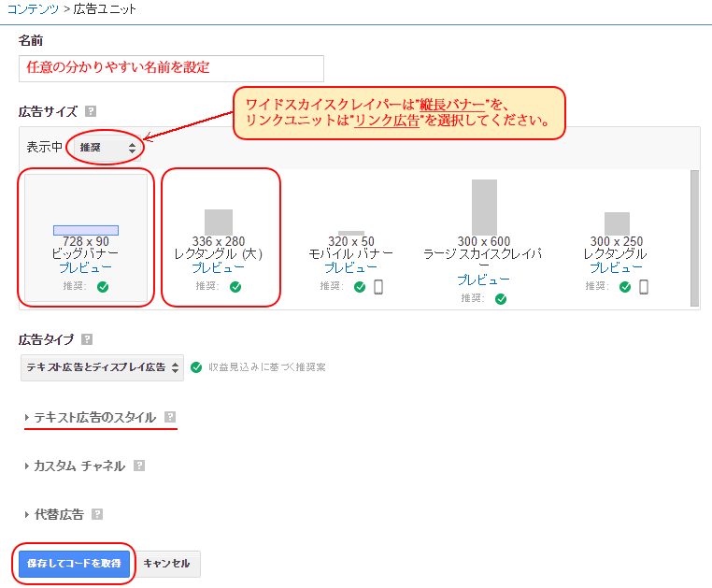Open the 表示中 推奨 dropdown
The width and height of the screenshot is (712, 588).
coord(107,148)
